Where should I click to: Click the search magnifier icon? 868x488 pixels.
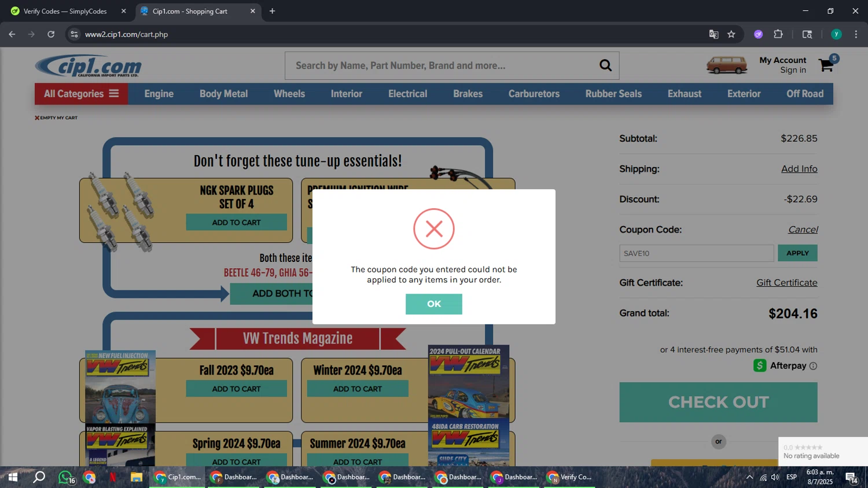click(605, 65)
